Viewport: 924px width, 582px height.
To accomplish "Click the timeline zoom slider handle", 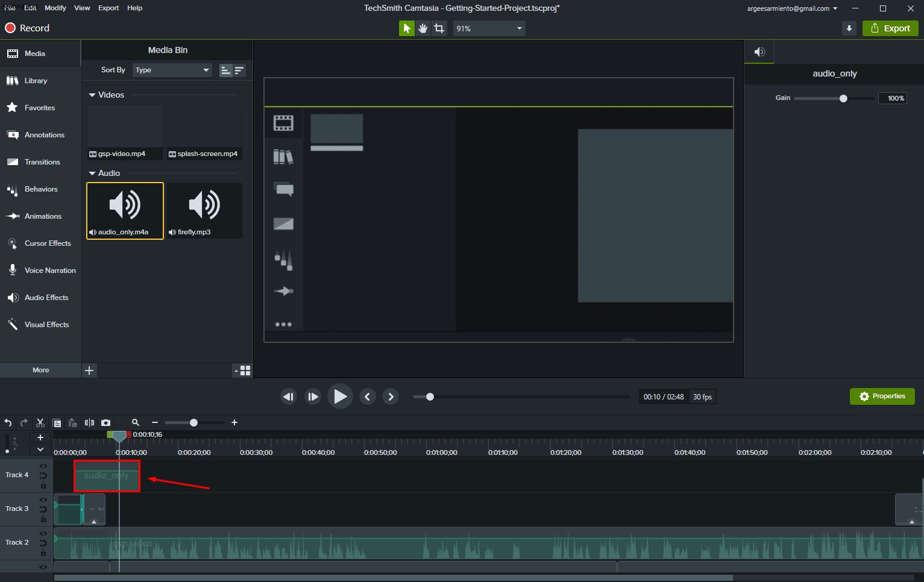I will pos(193,423).
